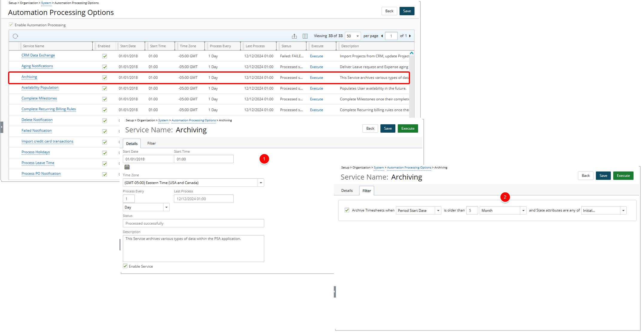Click Execute link for Complete Milestones row

tap(316, 99)
